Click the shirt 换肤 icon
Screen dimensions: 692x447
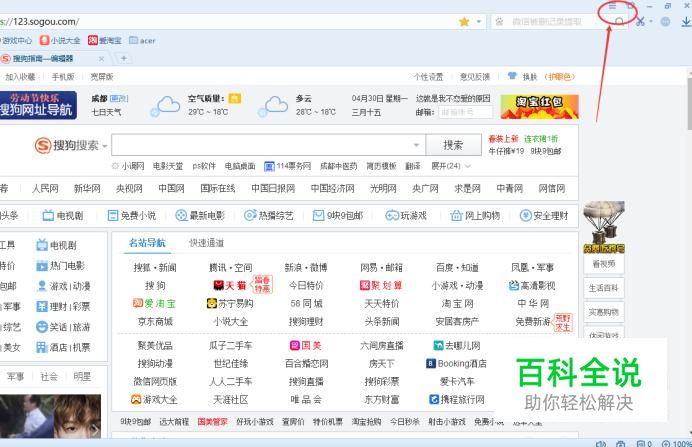click(512, 76)
